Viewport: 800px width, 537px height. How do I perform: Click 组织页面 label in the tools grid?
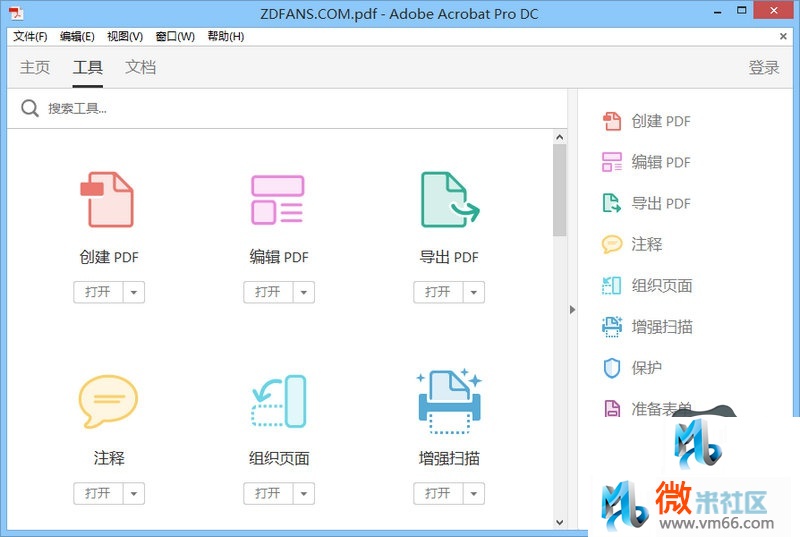(279, 458)
